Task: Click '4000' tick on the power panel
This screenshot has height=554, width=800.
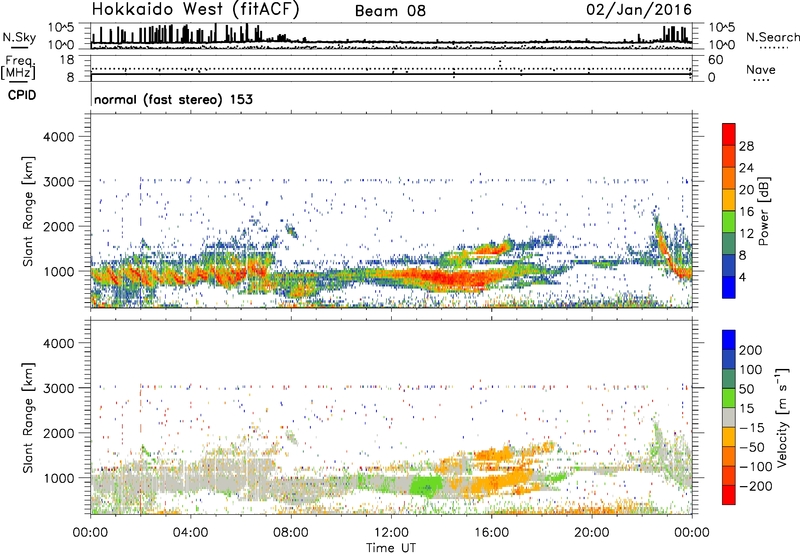Action: click(58, 137)
